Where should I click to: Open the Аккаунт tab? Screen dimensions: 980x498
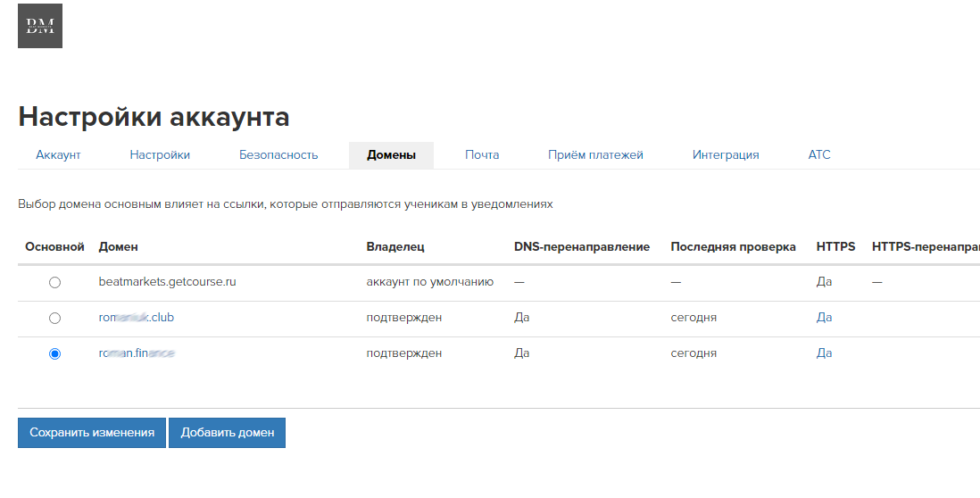coord(58,155)
